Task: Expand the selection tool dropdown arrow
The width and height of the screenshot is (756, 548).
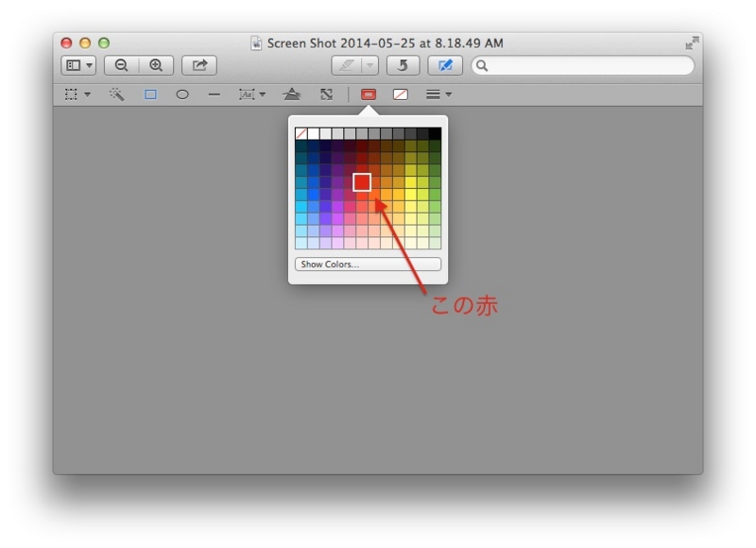Action: (x=87, y=94)
